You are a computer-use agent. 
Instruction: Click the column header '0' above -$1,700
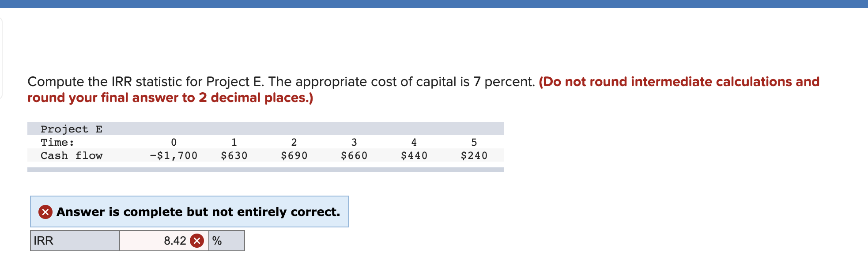tap(174, 142)
